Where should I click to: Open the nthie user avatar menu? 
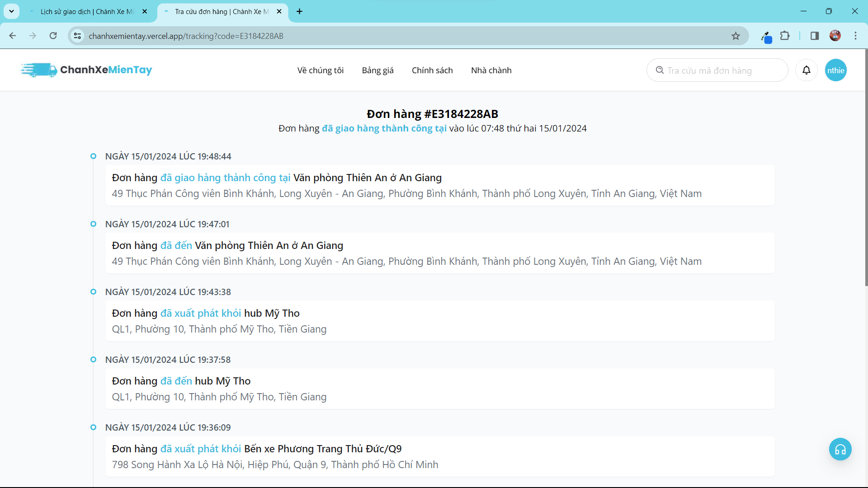[835, 70]
